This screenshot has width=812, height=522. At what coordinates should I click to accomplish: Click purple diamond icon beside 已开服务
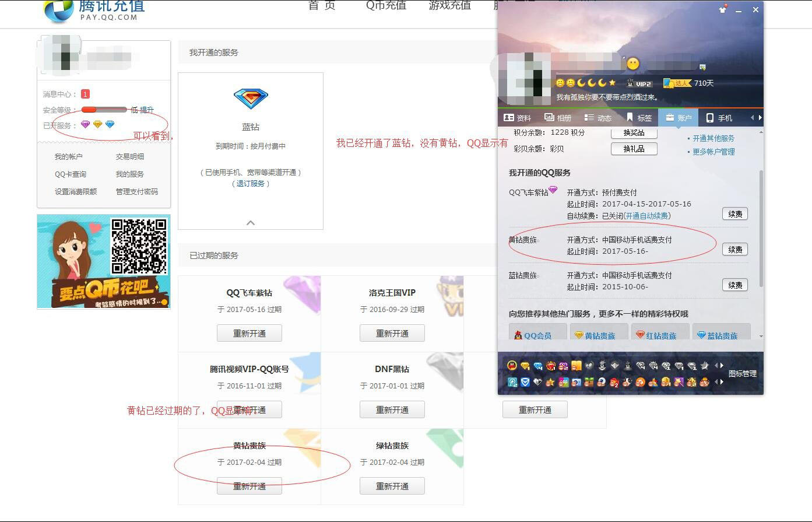coord(86,125)
